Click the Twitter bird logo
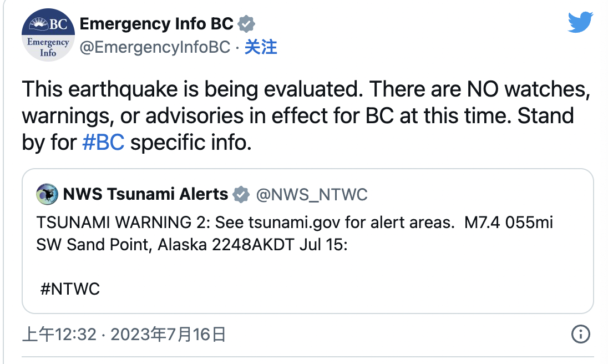This screenshot has height=364, width=608. coord(580,22)
